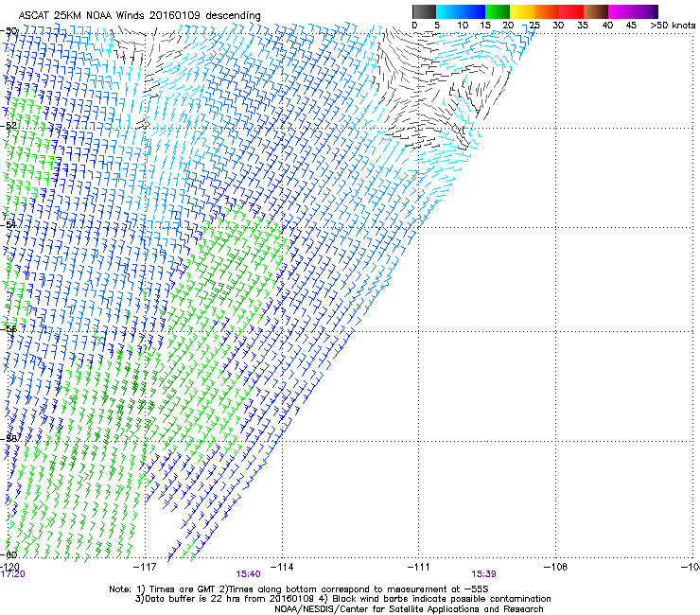Click the 15:39 swath time label
This screenshot has height=615, width=700.
(x=484, y=574)
